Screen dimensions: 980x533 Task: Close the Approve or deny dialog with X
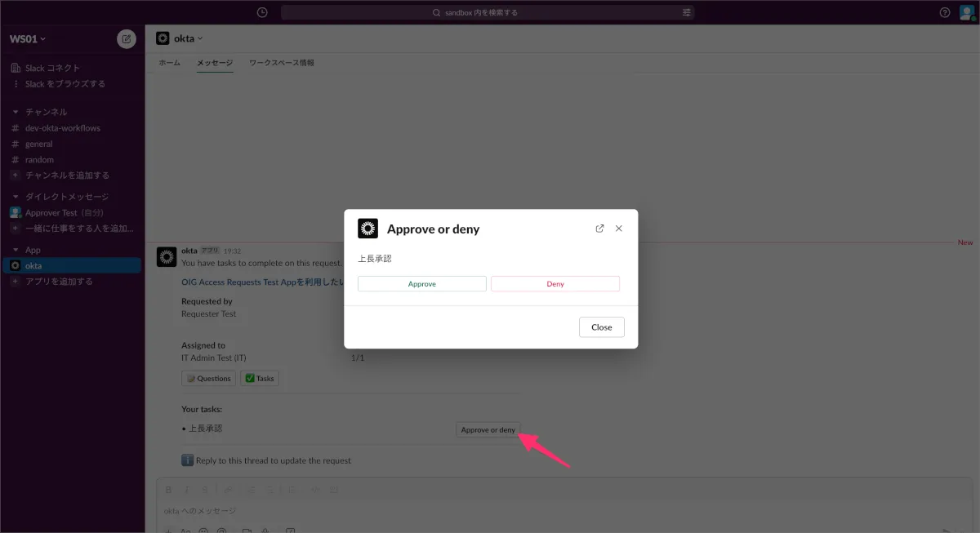tap(619, 229)
